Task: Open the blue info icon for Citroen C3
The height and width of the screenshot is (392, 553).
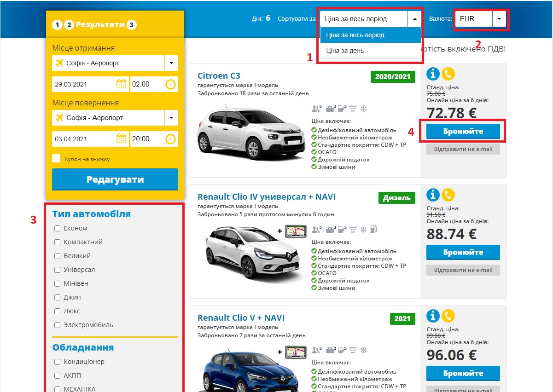Action: point(433,74)
